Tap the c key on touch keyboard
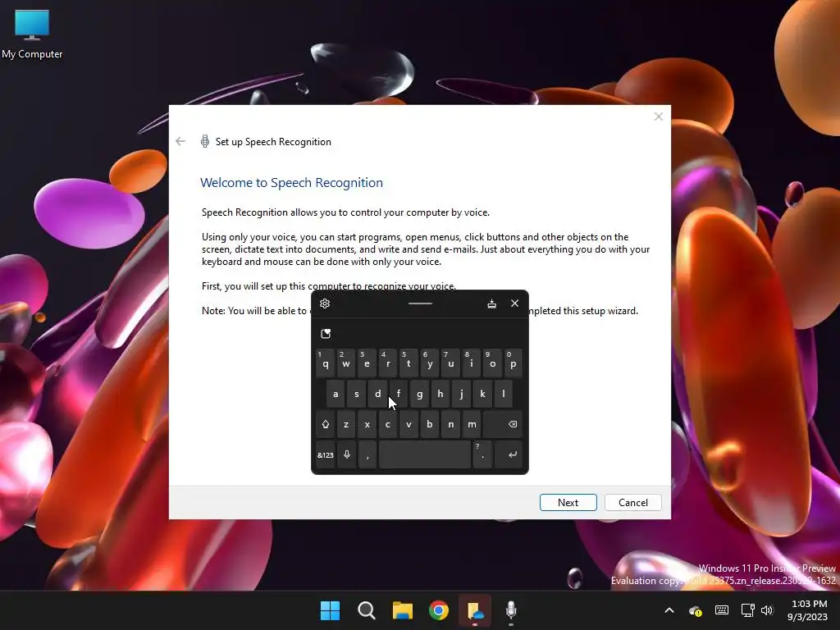This screenshot has width=840, height=630. [388, 424]
